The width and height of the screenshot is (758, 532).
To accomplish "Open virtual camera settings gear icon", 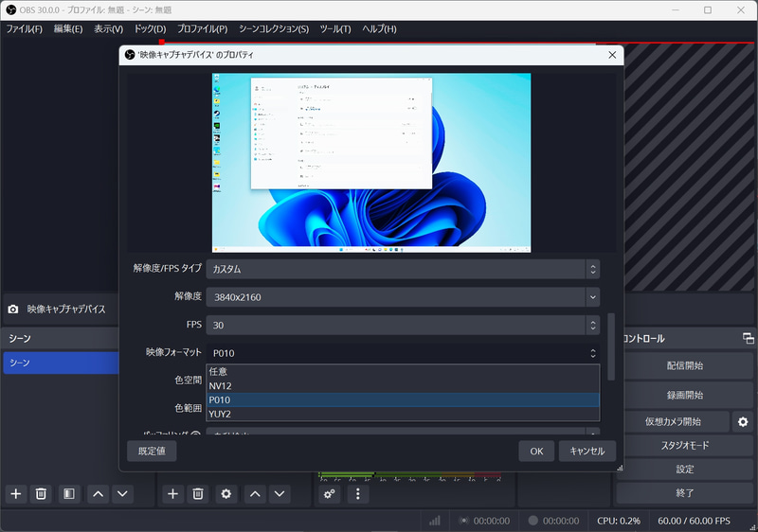I will [743, 422].
